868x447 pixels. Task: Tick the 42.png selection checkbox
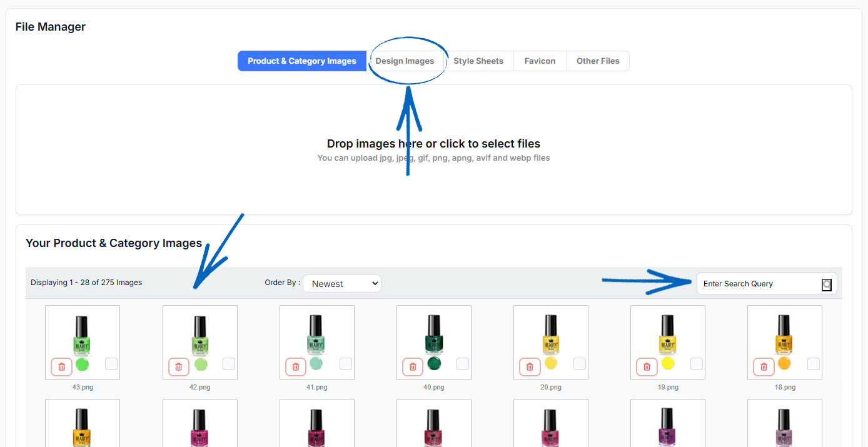tap(229, 364)
